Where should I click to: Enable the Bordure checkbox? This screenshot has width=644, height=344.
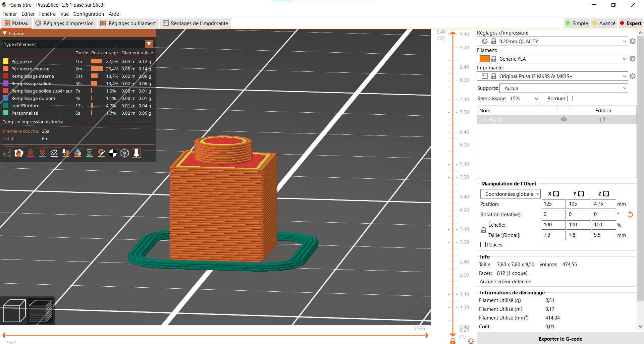click(570, 99)
